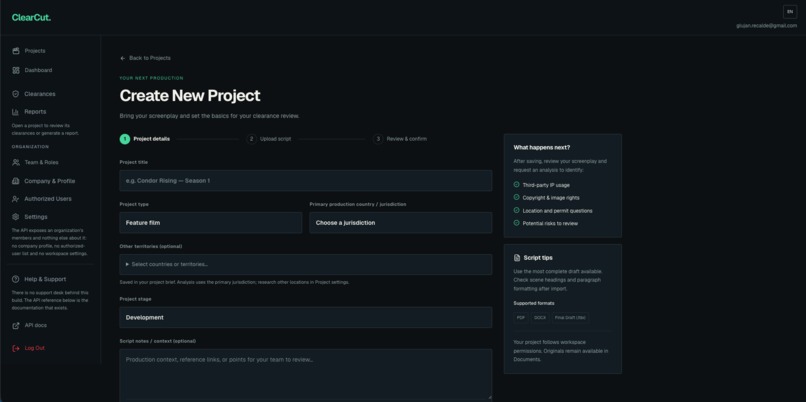Click the Projects clapperboard icon
Screen dimensions: 806x402
[x=16, y=51]
